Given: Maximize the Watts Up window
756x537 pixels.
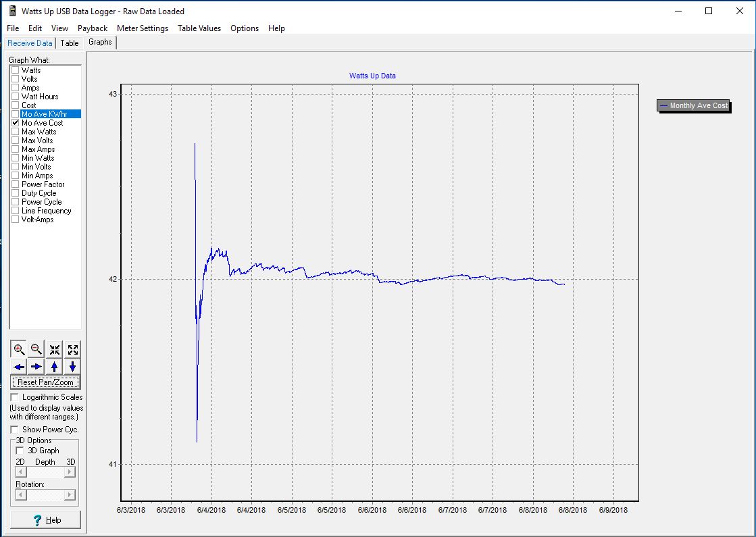Looking at the screenshot, I should coord(709,11).
